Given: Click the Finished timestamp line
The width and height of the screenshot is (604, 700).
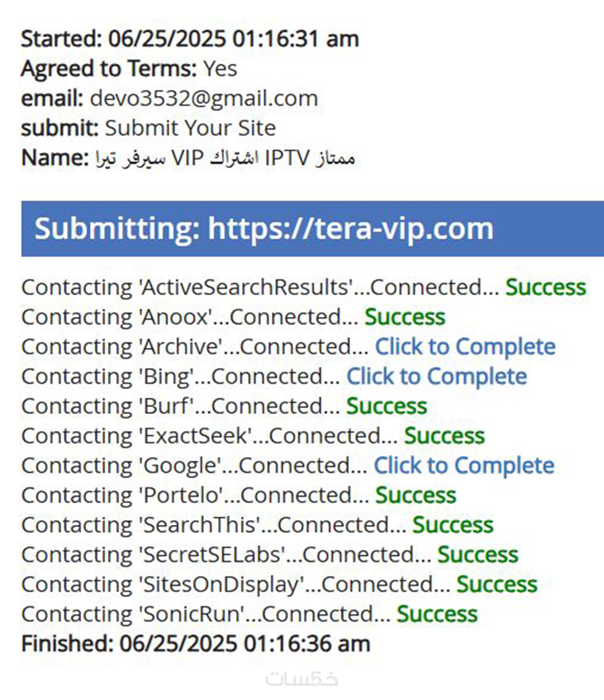Looking at the screenshot, I should click(196, 644).
